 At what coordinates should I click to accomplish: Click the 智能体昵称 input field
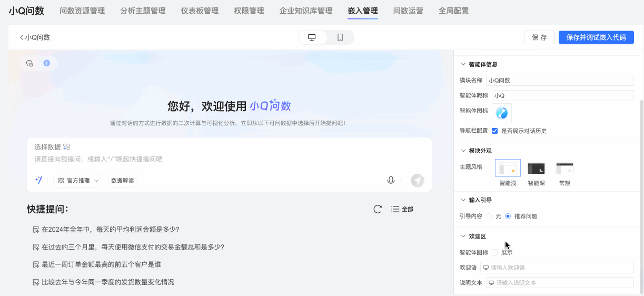(563, 95)
